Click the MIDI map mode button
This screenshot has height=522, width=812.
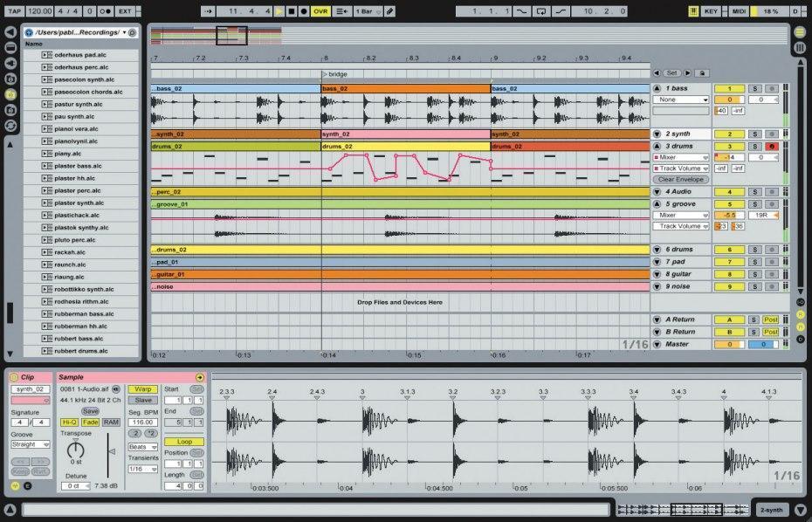(740, 11)
